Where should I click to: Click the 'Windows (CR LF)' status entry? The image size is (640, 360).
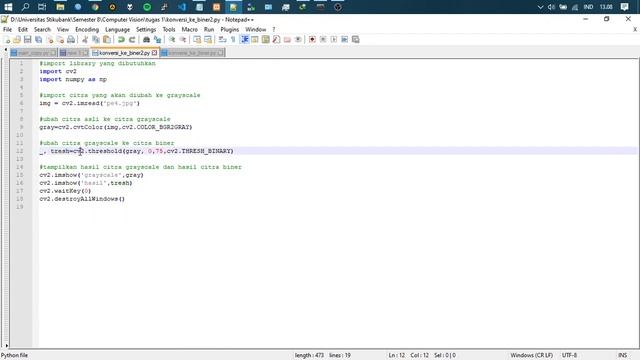click(531, 356)
